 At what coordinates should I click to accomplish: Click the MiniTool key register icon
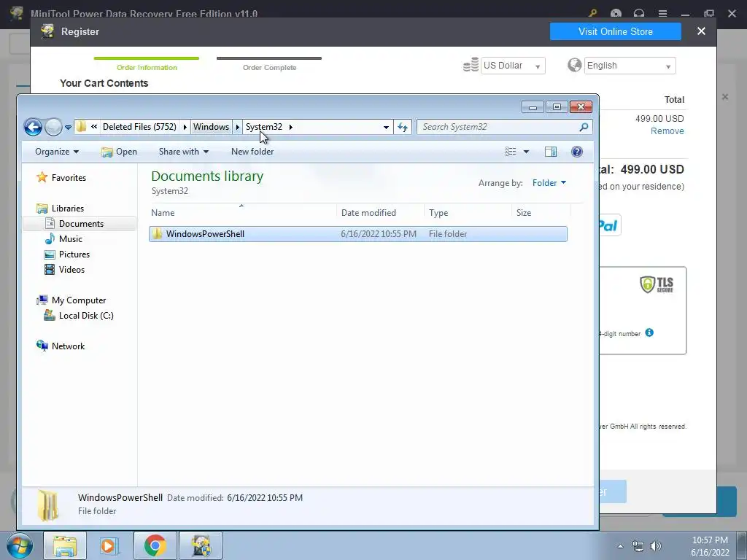click(x=592, y=13)
